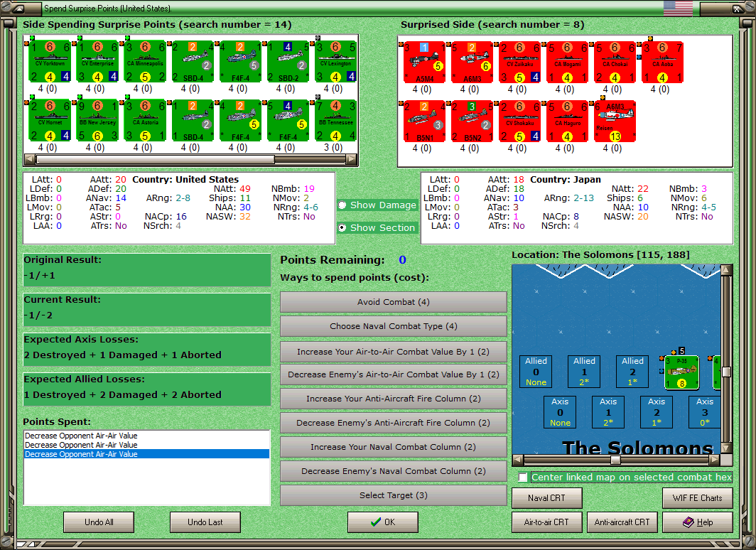Select the CA Minneapolis unit counter
The height and width of the screenshot is (550, 756).
click(145, 61)
